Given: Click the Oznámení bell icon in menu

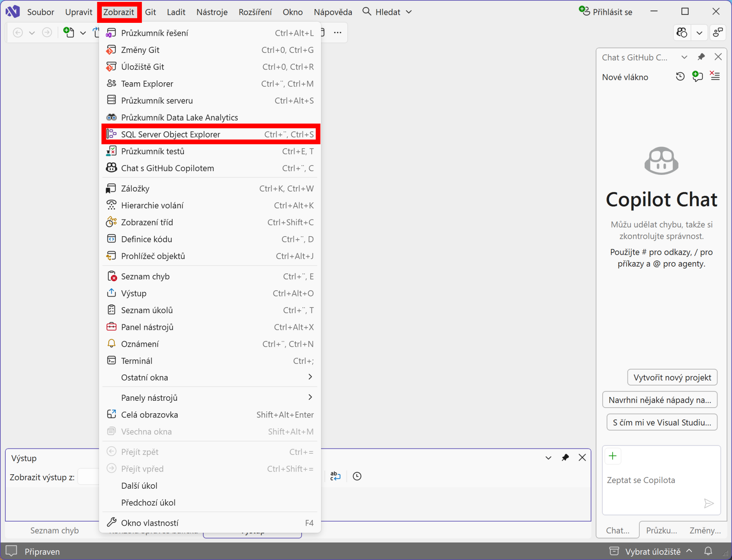Looking at the screenshot, I should tap(111, 344).
